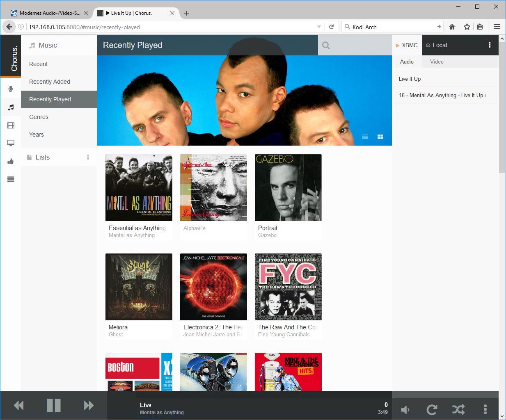Mute the volume speaker icon
This screenshot has width=506, height=420.
(405, 409)
